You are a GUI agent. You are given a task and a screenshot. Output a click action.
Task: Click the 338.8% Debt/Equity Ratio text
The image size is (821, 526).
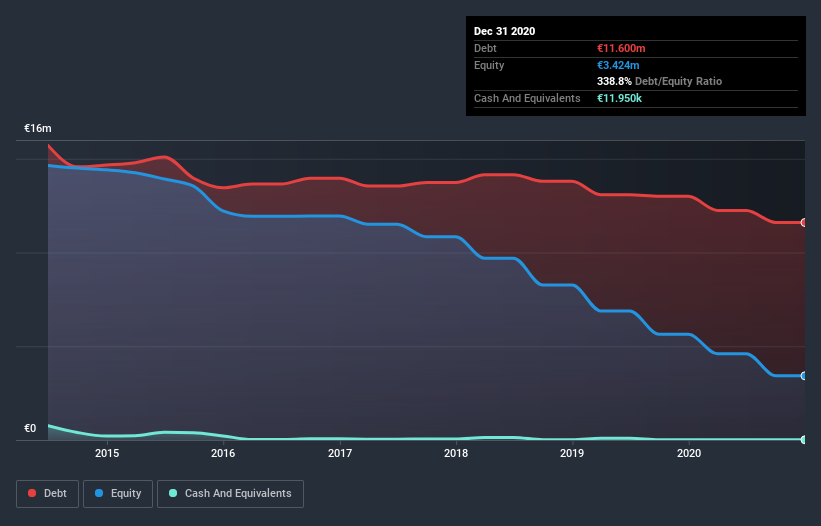(659, 81)
